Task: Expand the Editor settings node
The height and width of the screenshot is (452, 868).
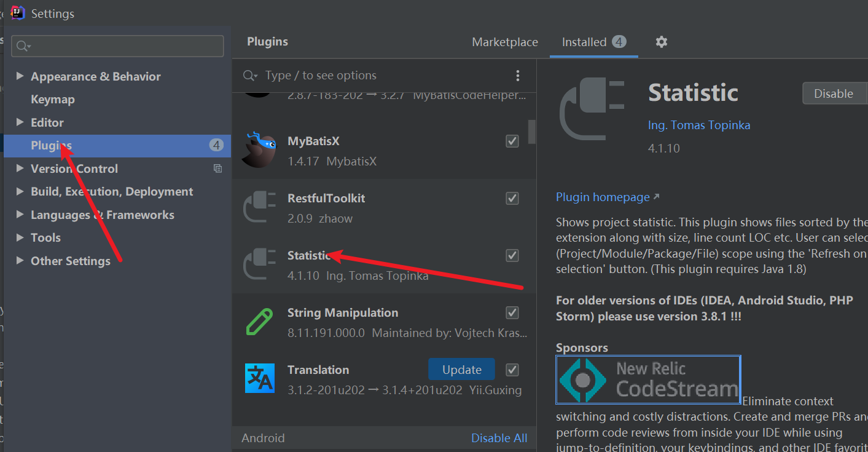Action: click(x=20, y=122)
